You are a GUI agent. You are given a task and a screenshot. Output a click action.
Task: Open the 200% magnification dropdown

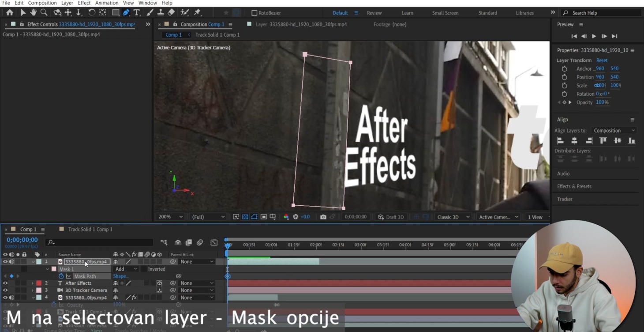point(170,217)
